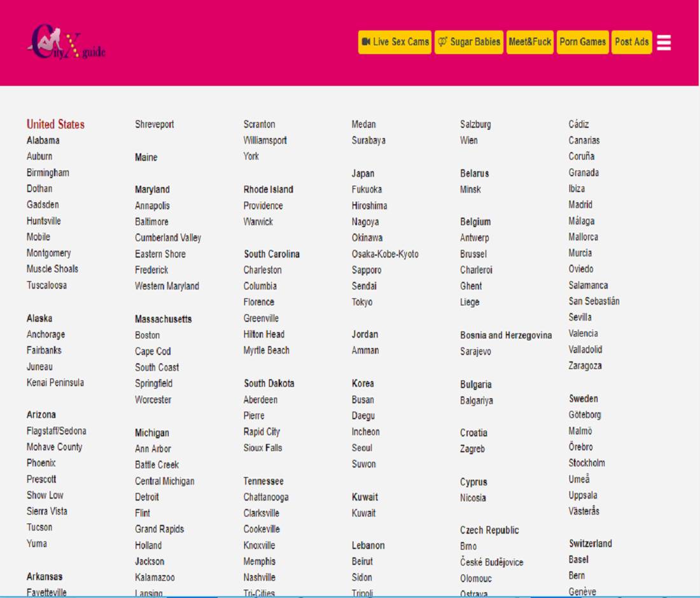Click the Live Sex Cams button

coord(395,42)
